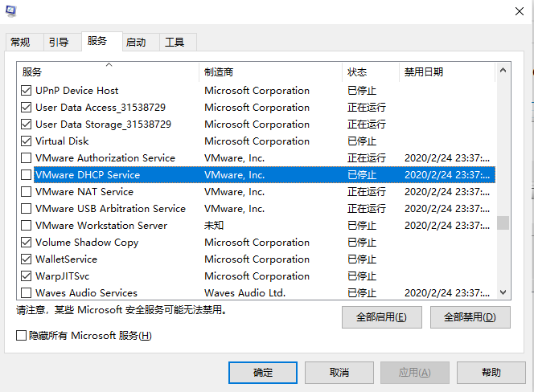Viewport: 534px width, 392px height.
Task: Uncheck the WalletService checkbox
Action: (x=27, y=259)
